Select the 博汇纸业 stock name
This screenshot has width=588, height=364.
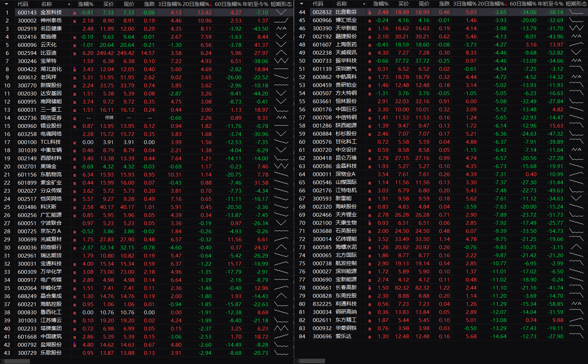346,20
